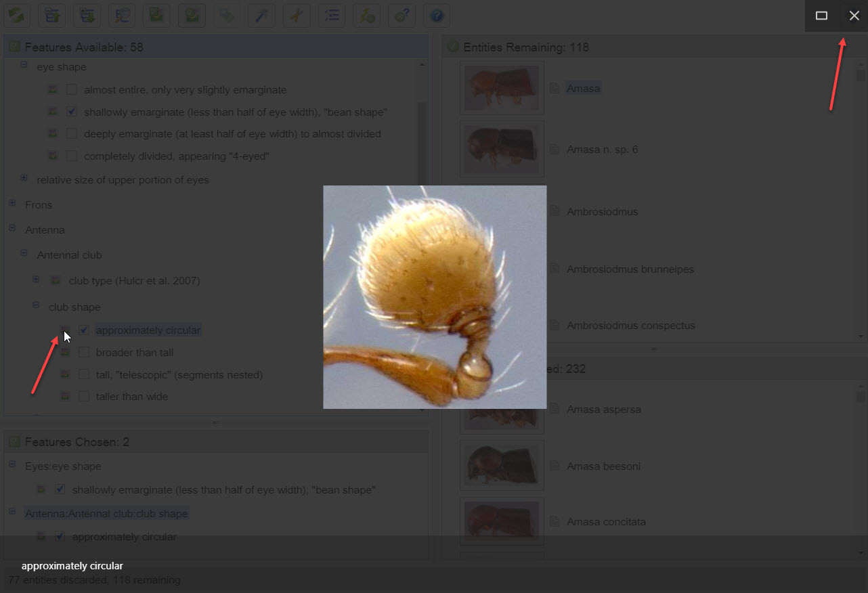Open fact sheet page icon for Amasa

[x=555, y=88]
